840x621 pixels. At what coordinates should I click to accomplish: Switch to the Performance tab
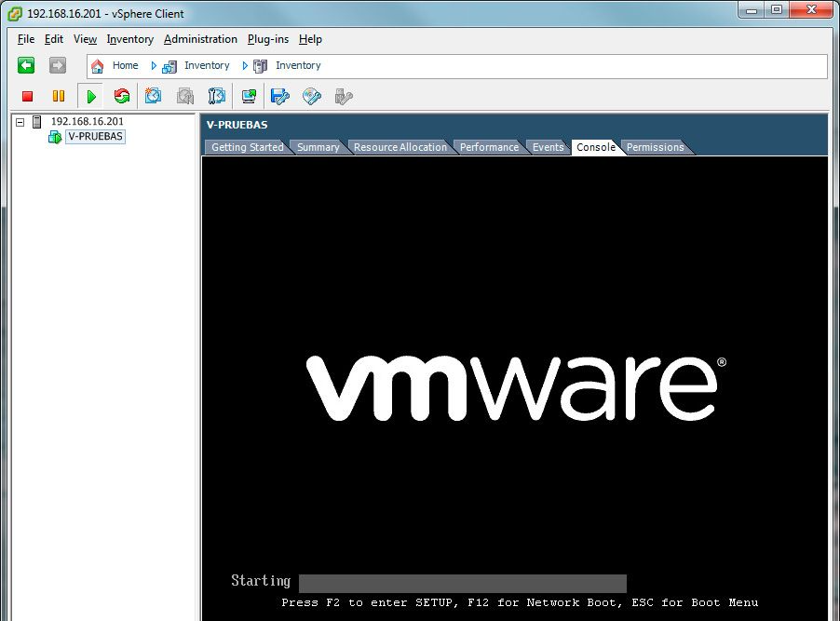489,147
